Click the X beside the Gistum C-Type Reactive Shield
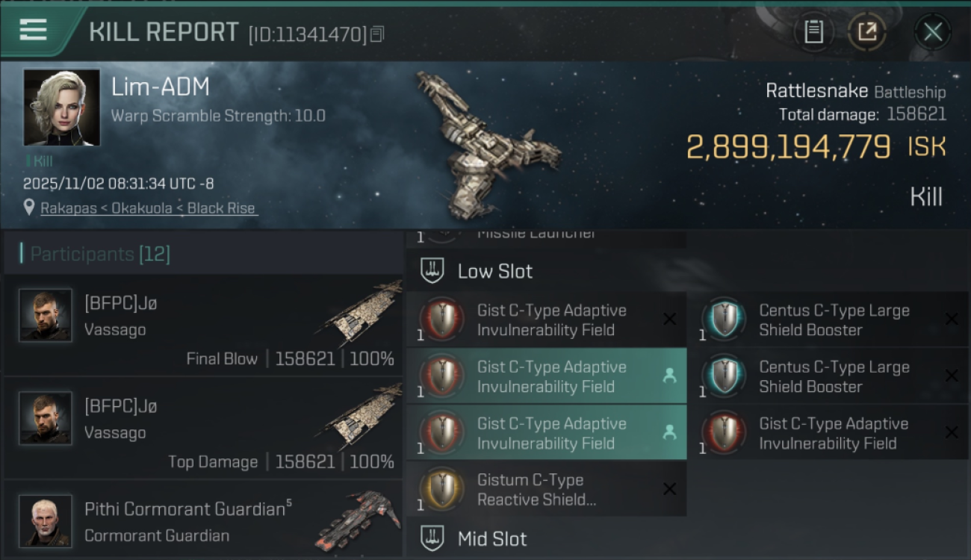971x560 pixels. coord(669,489)
